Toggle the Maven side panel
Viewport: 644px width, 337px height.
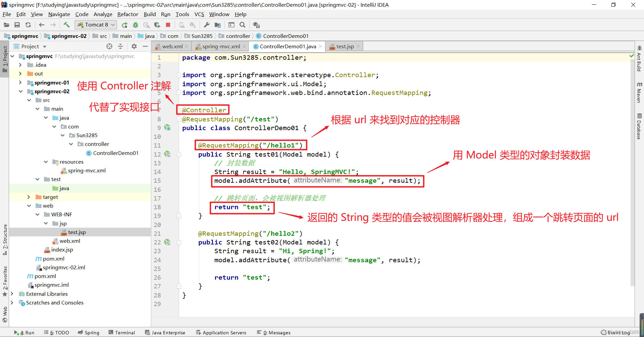tap(639, 92)
